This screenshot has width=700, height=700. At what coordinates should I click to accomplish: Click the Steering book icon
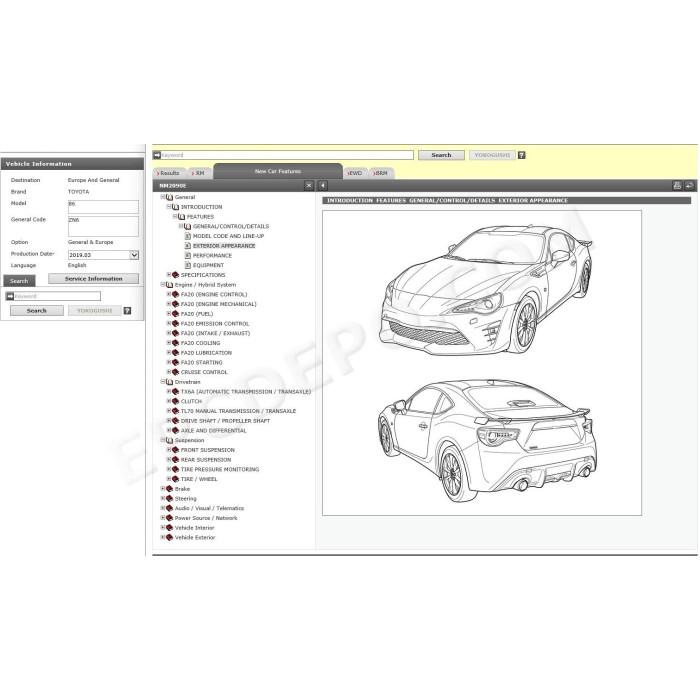[x=169, y=499]
